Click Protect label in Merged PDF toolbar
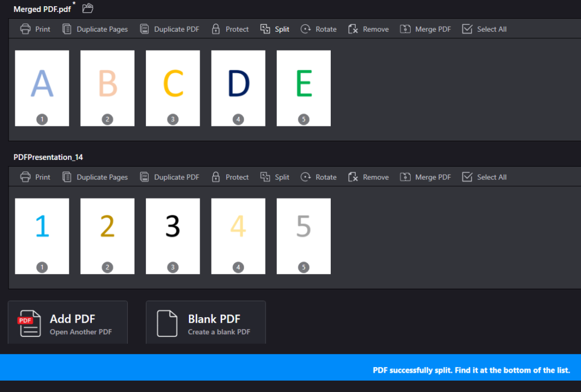 click(x=237, y=29)
